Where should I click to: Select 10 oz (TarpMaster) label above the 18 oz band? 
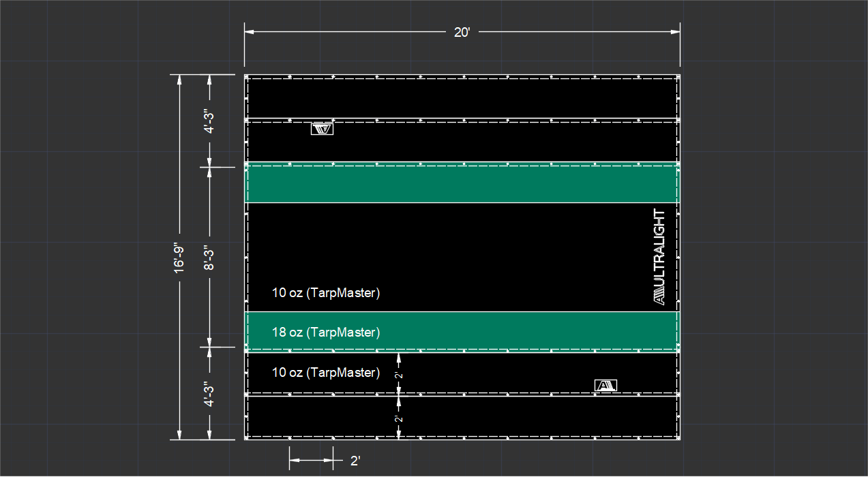(x=326, y=294)
